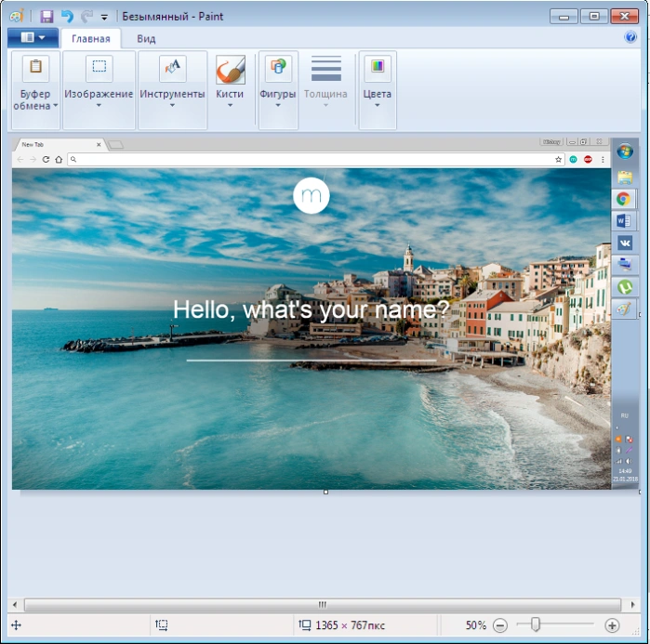
Task: Click the bookmark star in address bar
Action: click(558, 160)
